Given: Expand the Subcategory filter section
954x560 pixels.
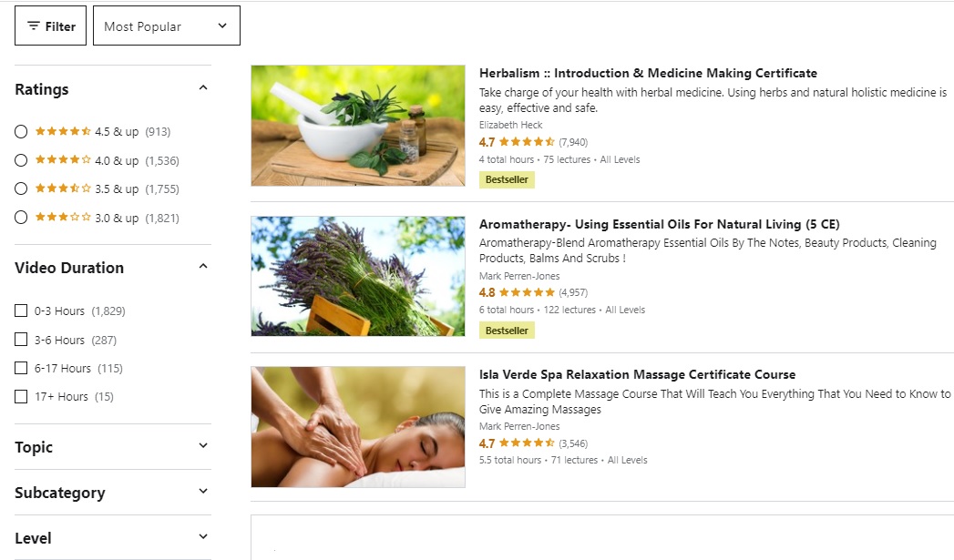Looking at the screenshot, I should tap(113, 493).
